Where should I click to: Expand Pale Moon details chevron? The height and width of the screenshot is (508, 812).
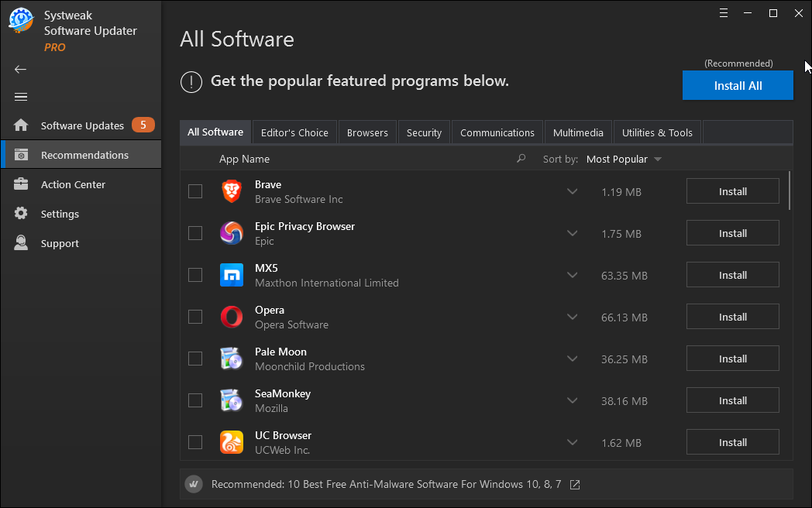573,359
